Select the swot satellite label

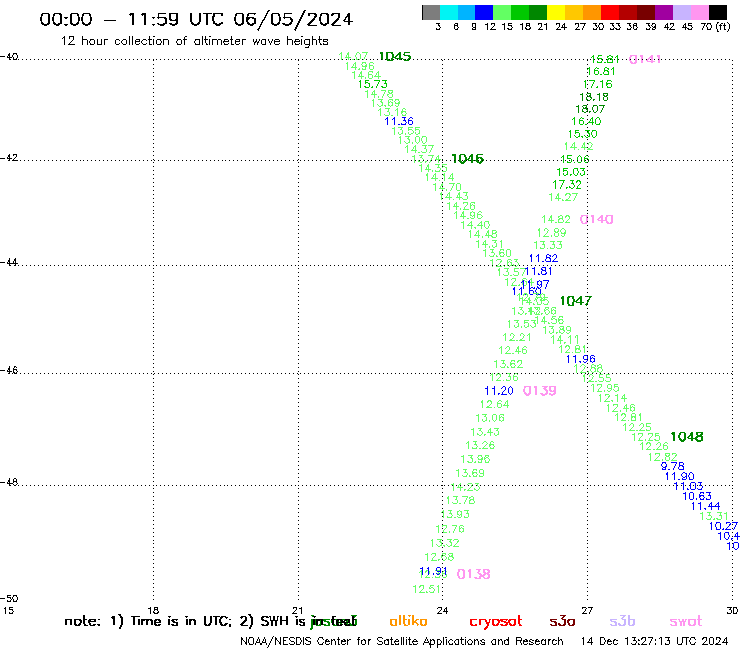[686, 621]
